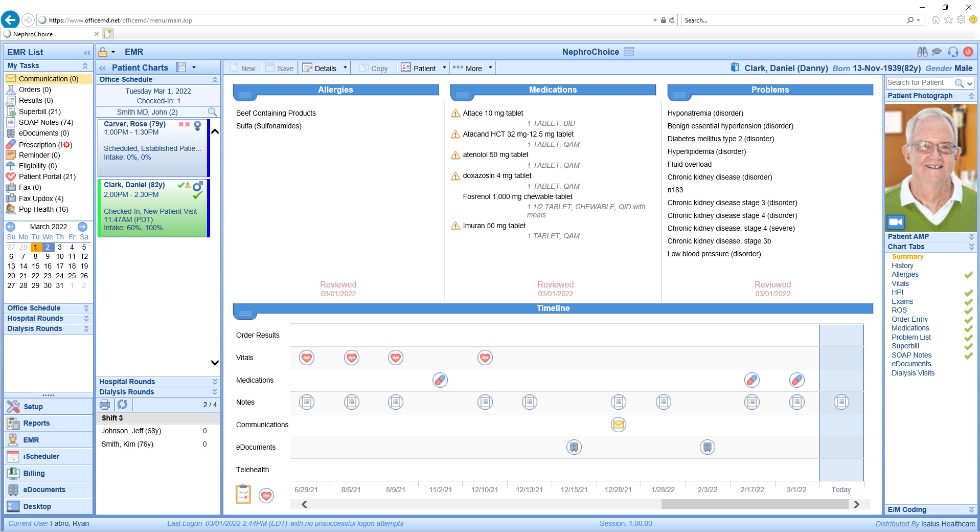Open the More dropdown arrow
Image resolution: width=980 pixels, height=532 pixels.
[490, 68]
